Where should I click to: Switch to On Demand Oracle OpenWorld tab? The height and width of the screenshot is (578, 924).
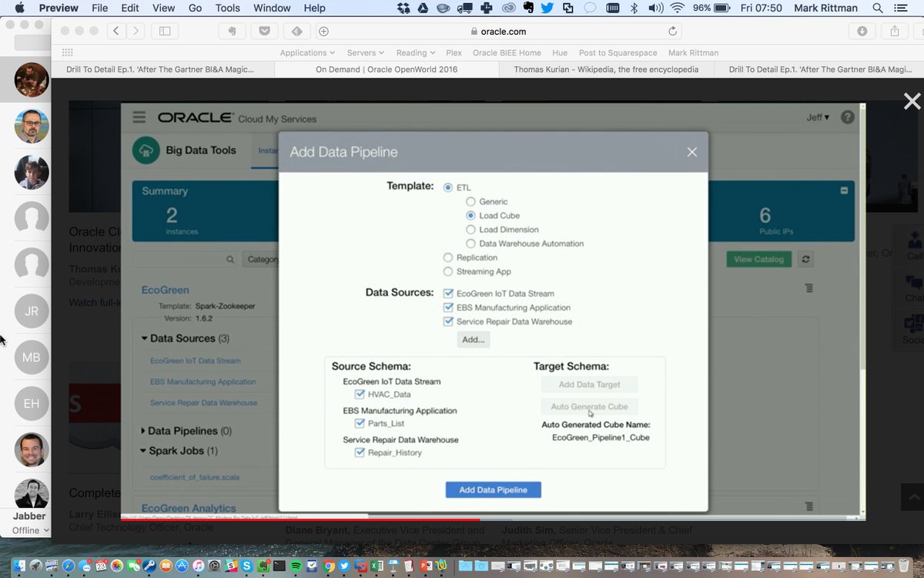click(x=387, y=69)
